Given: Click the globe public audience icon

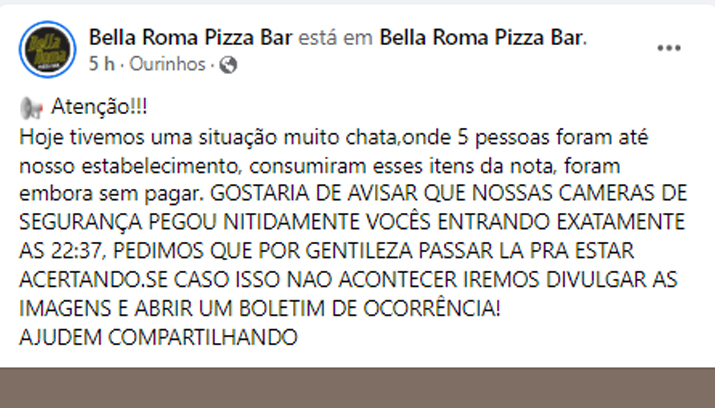Looking at the screenshot, I should click(x=228, y=64).
